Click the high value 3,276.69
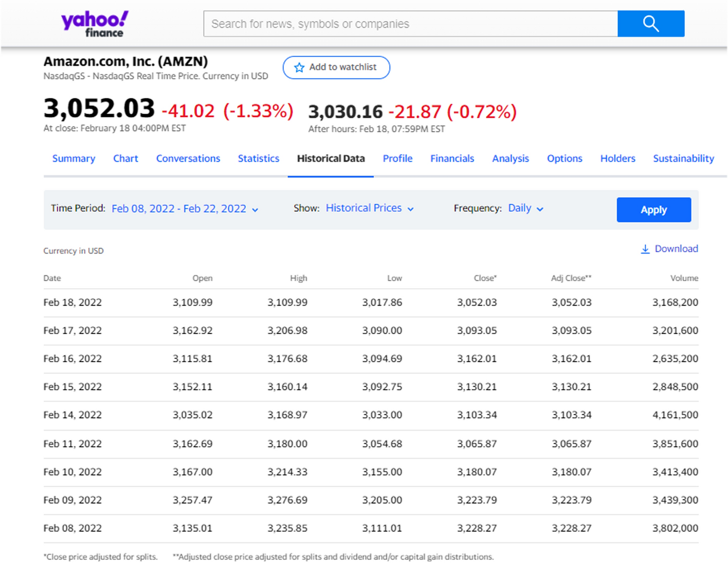The image size is (728, 563). [x=287, y=500]
